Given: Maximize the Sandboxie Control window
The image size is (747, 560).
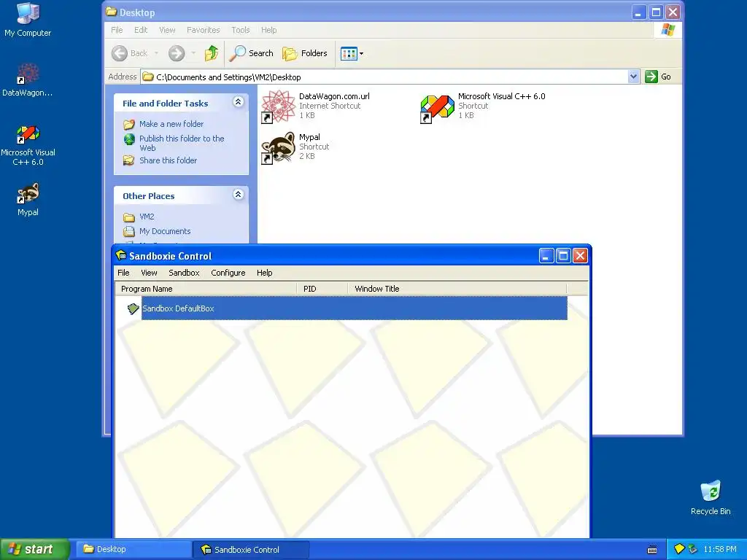Looking at the screenshot, I should (x=563, y=256).
